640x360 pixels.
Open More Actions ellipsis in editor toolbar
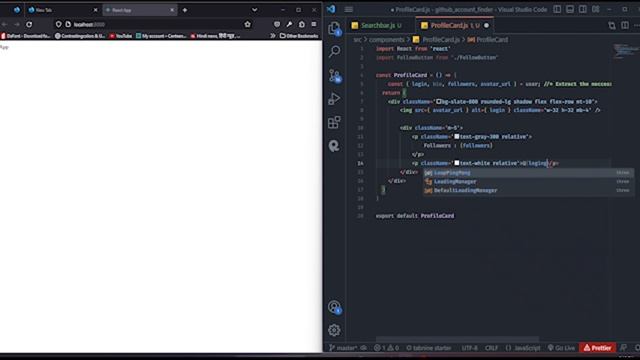(x=637, y=25)
